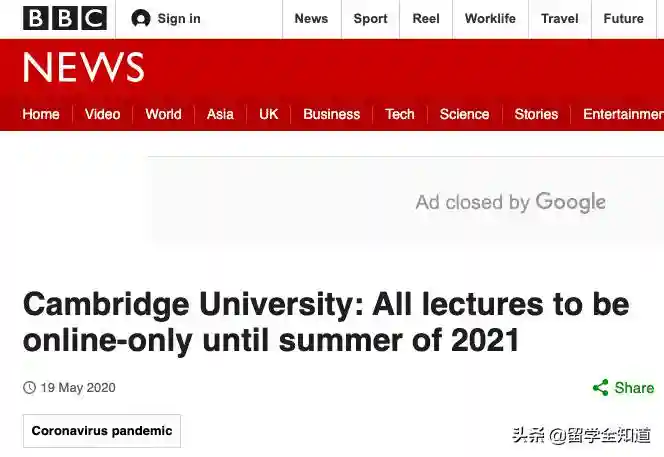Image resolution: width=664 pixels, height=457 pixels.
Task: Open the World news tab
Action: (163, 114)
